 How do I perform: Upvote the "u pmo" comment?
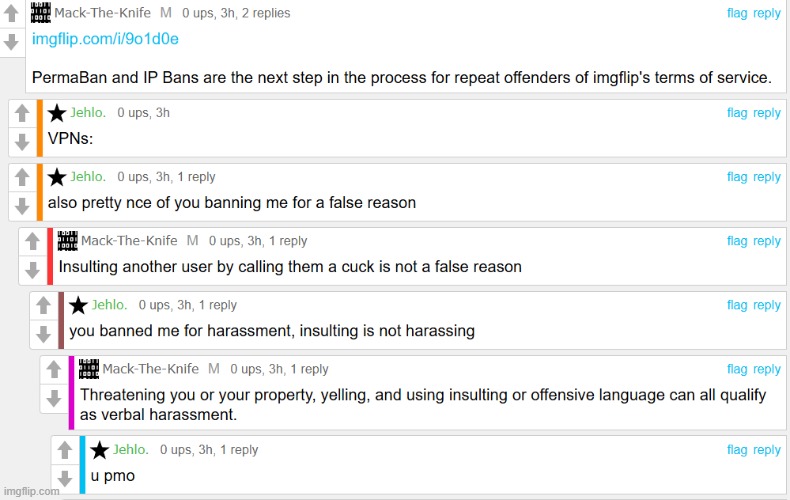[65, 451]
